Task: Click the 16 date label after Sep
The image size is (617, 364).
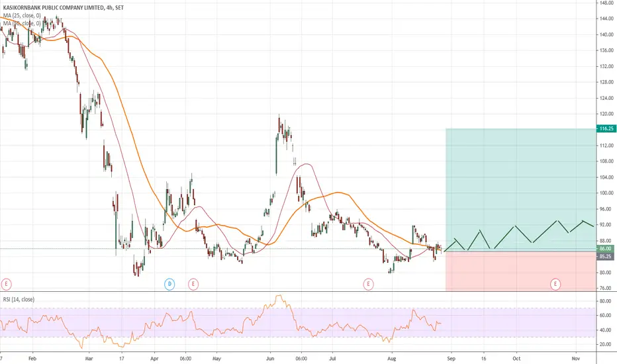Action: (x=484, y=359)
